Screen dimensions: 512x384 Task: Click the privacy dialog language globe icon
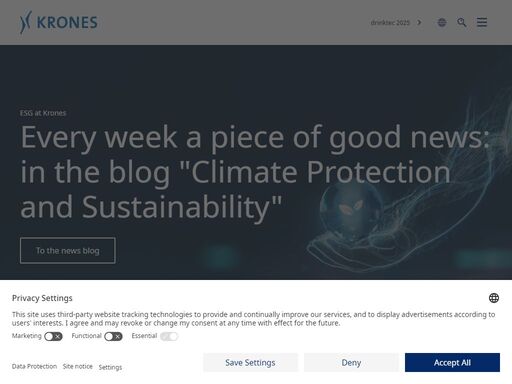point(494,298)
